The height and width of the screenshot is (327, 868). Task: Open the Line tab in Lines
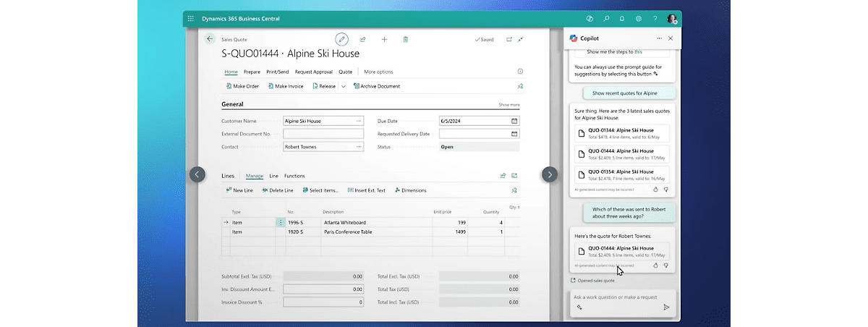274,176
